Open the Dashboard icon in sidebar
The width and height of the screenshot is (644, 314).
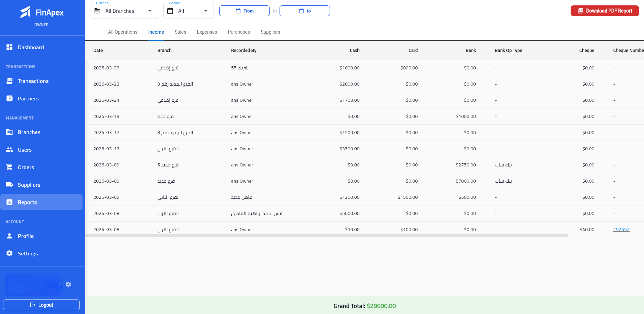point(9,47)
